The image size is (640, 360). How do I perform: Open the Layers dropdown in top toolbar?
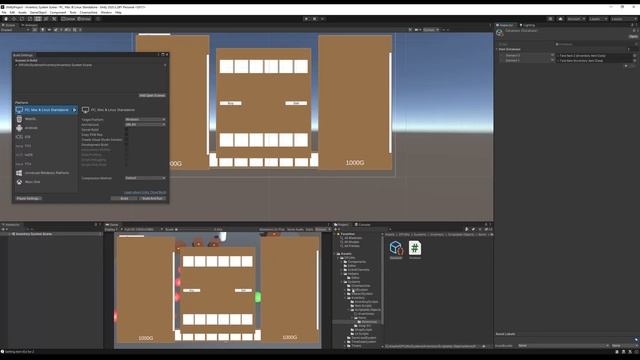point(598,19)
